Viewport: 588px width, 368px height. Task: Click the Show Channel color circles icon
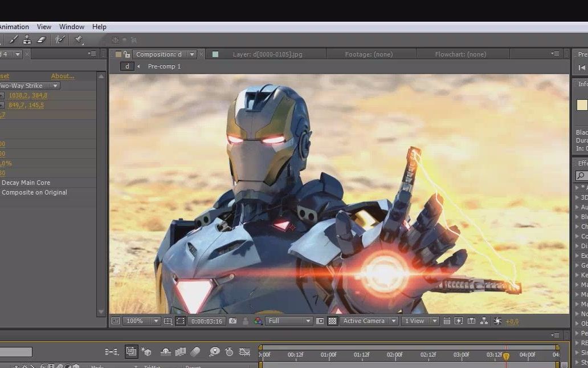point(258,321)
